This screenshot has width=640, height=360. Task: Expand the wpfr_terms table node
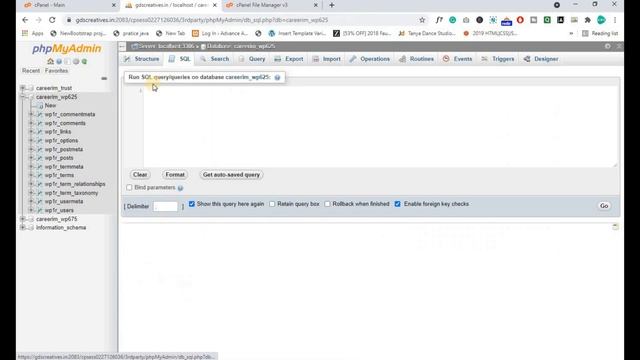point(31,175)
